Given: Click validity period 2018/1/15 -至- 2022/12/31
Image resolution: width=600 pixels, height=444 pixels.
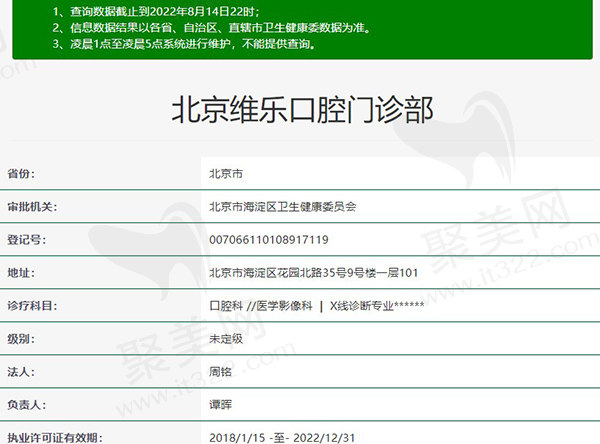Looking at the screenshot, I should tap(282, 437).
